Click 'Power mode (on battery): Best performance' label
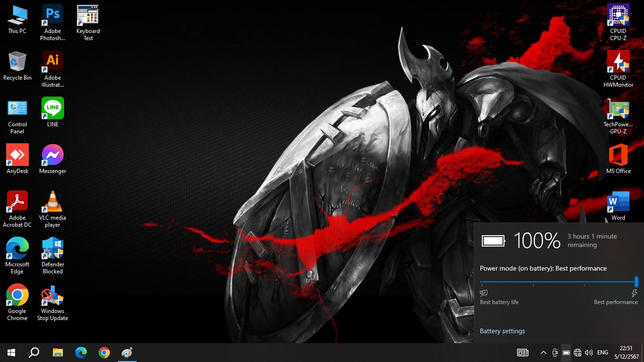 (x=543, y=268)
